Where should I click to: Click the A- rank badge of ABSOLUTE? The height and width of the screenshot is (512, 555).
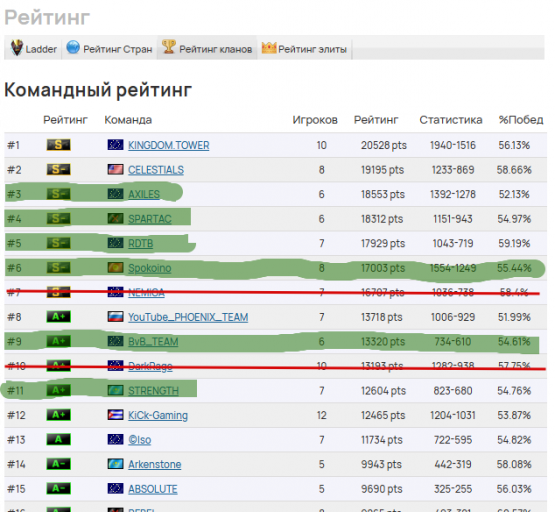[58, 489]
